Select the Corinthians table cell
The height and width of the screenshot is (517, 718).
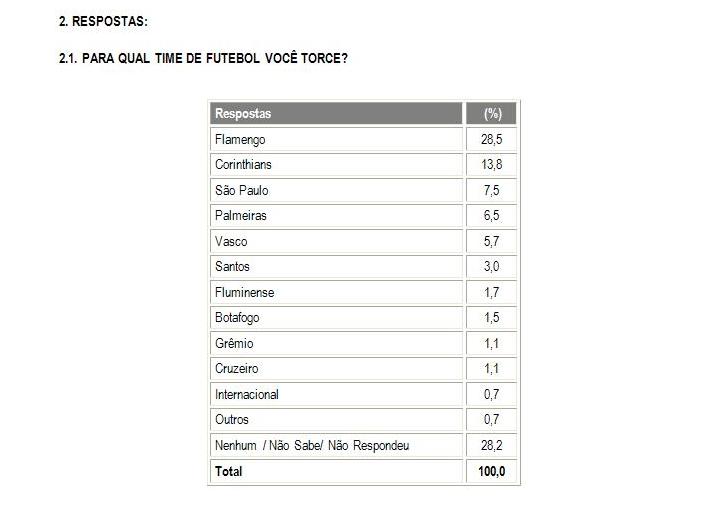pyautogui.click(x=243, y=165)
